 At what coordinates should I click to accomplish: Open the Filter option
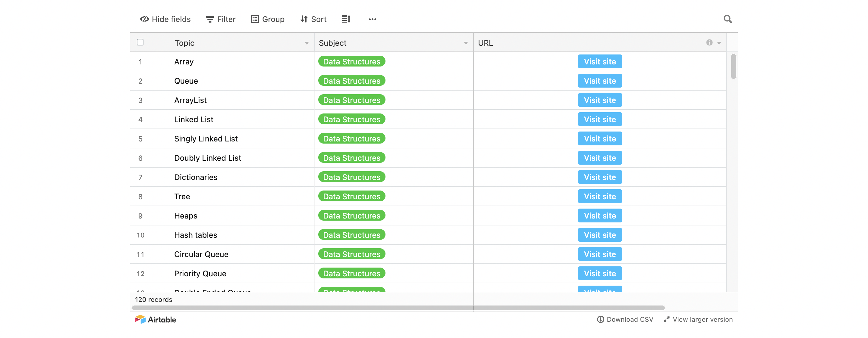click(221, 19)
